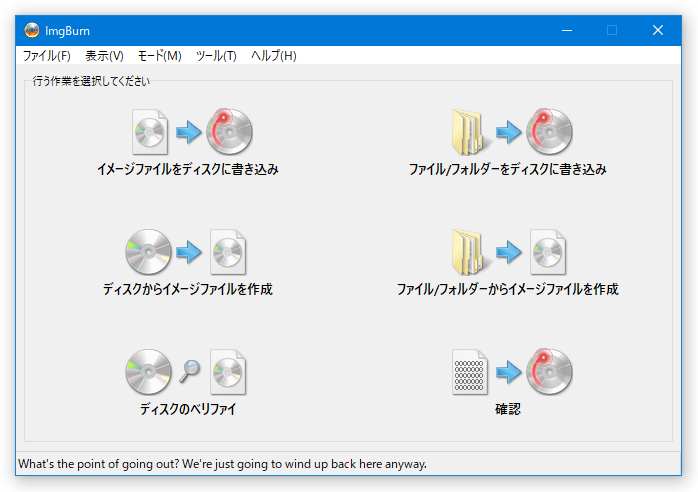The height and width of the screenshot is (492, 698).
Task: Click the magnifier disc icon above ディスクのベリファイ
Action: point(188,372)
